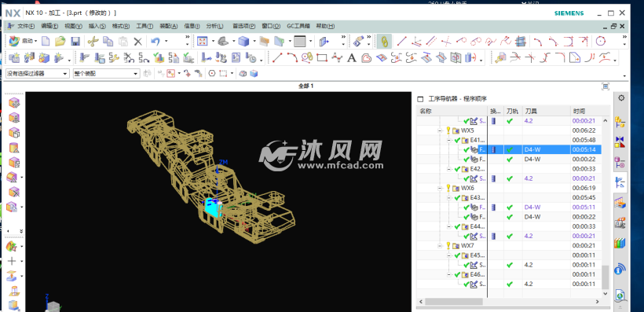The height and width of the screenshot is (312, 644).
Task: Select the Text 'A' tool
Action: 352,58
